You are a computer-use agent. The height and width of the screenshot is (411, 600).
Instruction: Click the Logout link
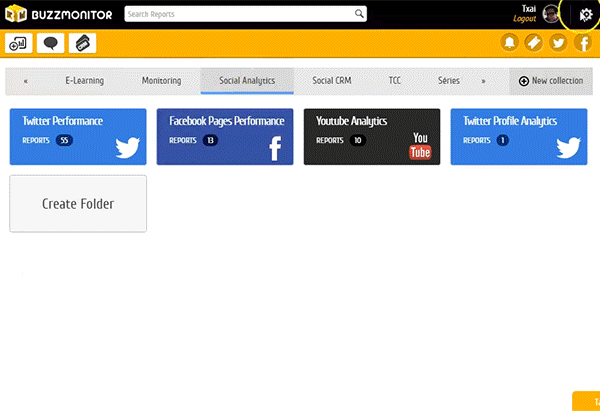point(524,20)
